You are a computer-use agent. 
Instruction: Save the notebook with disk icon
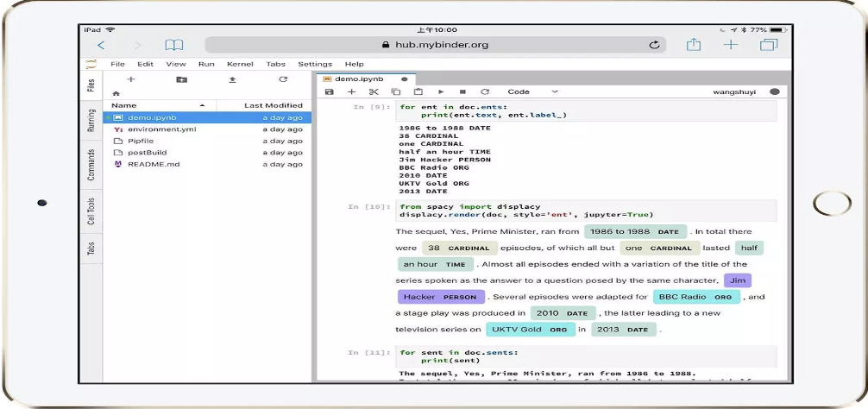coord(330,91)
